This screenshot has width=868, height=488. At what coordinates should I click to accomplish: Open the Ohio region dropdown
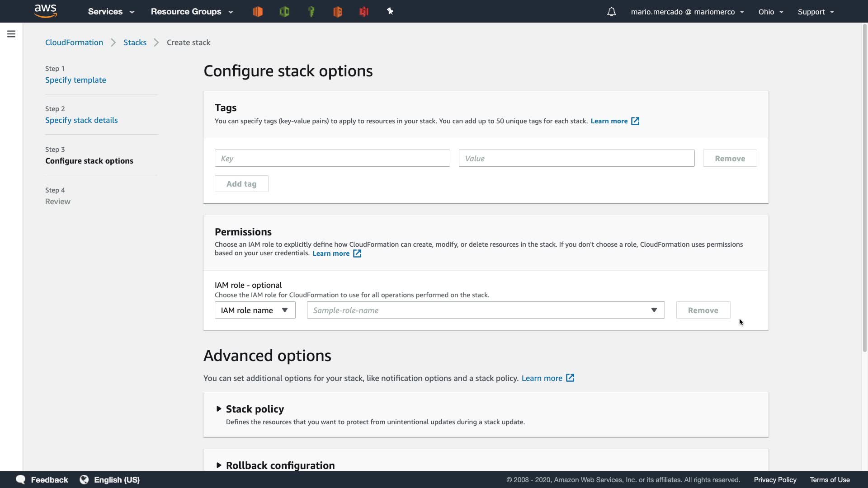click(770, 12)
